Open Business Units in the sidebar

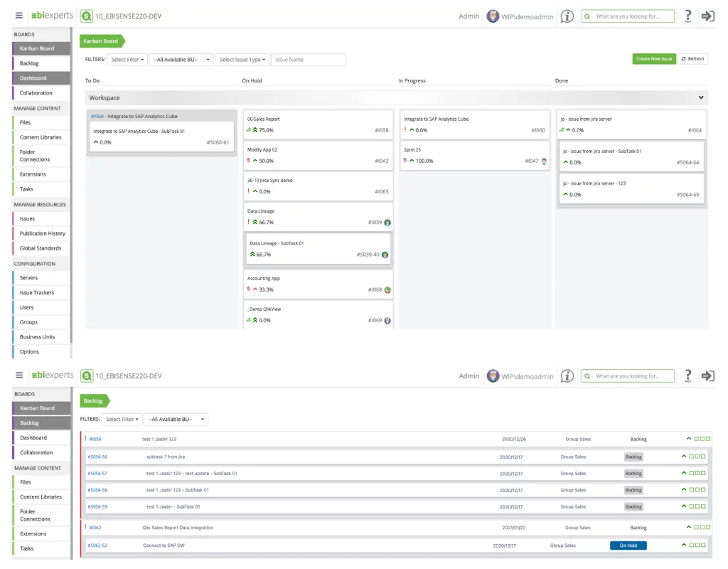[41, 336]
